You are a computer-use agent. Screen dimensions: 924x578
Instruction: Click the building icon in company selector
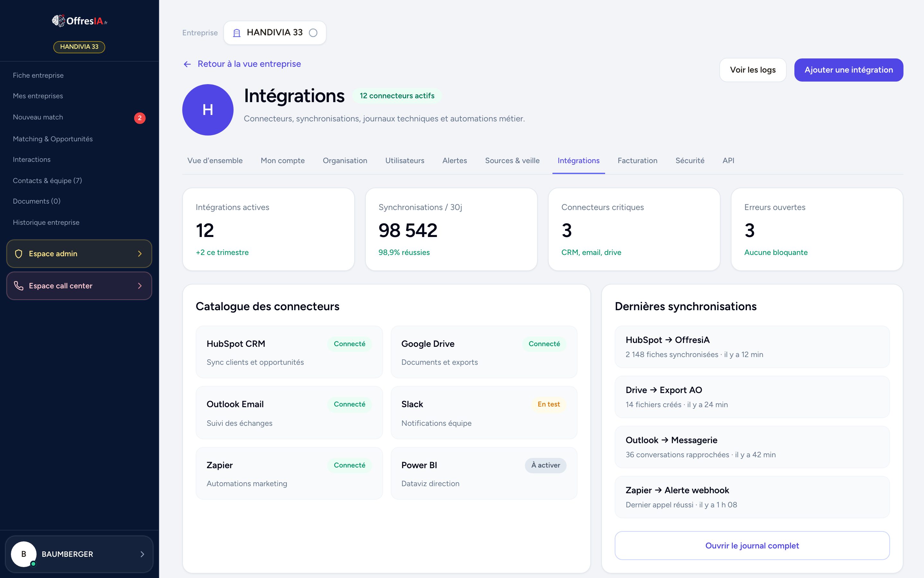[237, 33]
